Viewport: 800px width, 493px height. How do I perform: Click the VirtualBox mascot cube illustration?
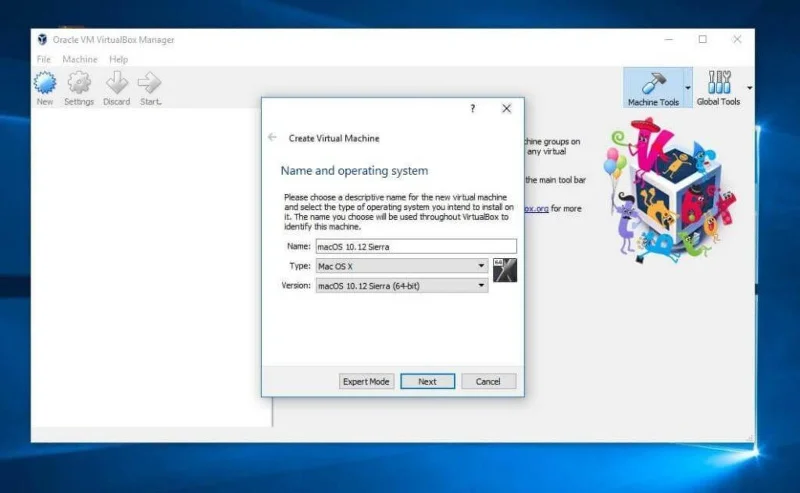pos(670,190)
